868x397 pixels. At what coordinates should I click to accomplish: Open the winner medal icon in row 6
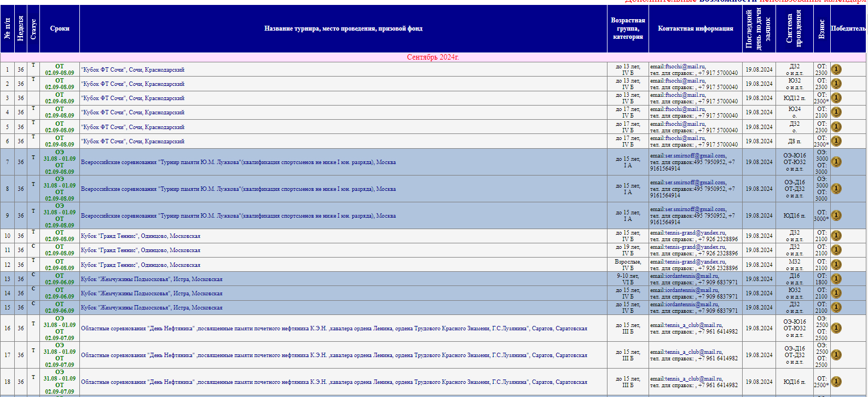tap(836, 141)
